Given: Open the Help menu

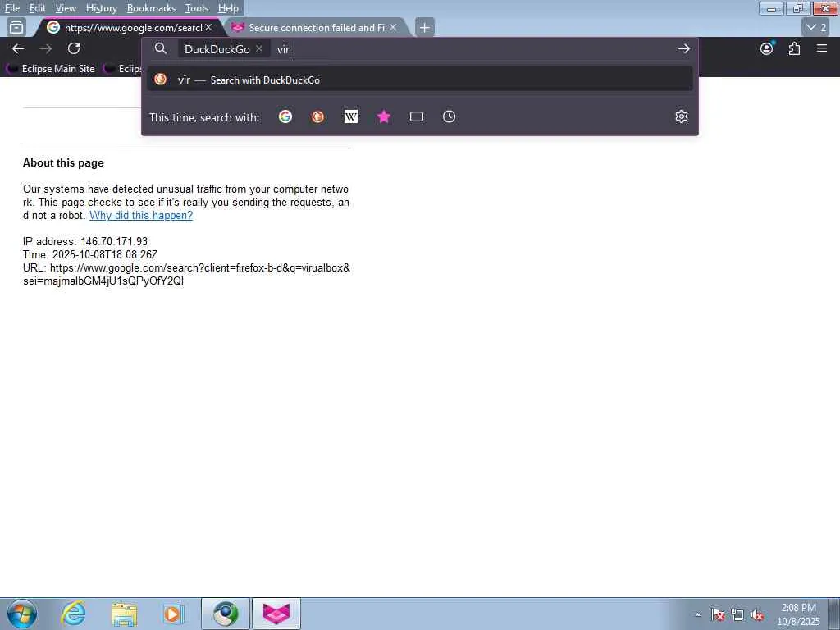Looking at the screenshot, I should pos(228,8).
